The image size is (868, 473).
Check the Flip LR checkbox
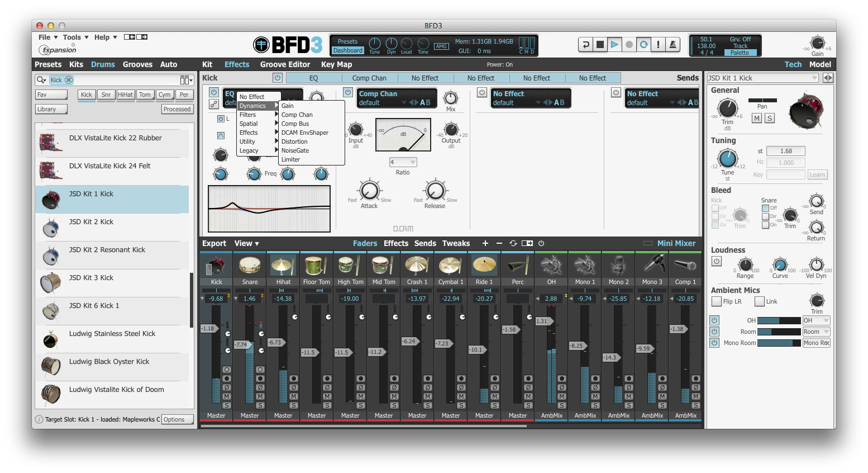coord(717,301)
